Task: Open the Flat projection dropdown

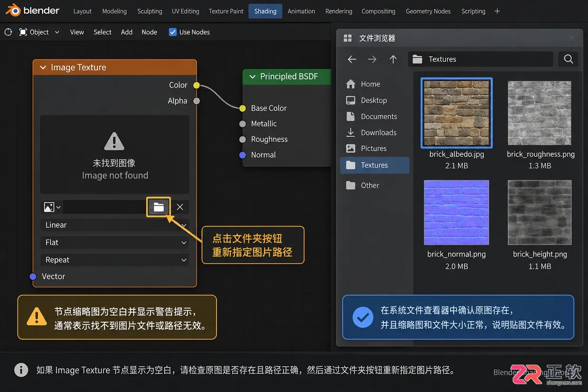Action: pyautogui.click(x=114, y=242)
